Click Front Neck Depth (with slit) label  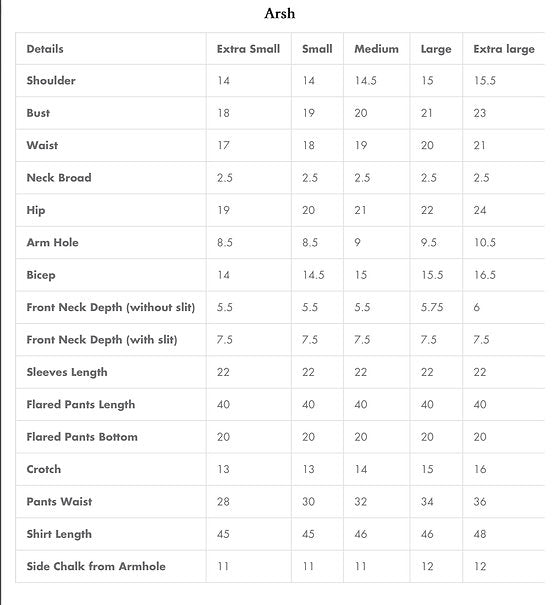pyautogui.click(x=102, y=340)
